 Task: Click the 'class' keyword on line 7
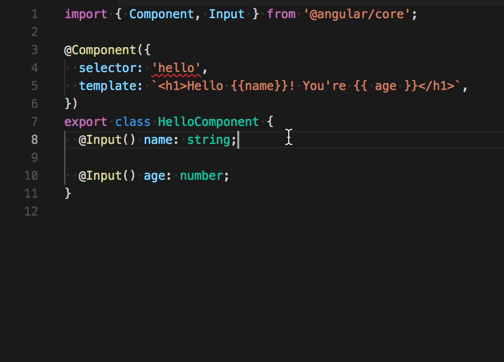(133, 122)
